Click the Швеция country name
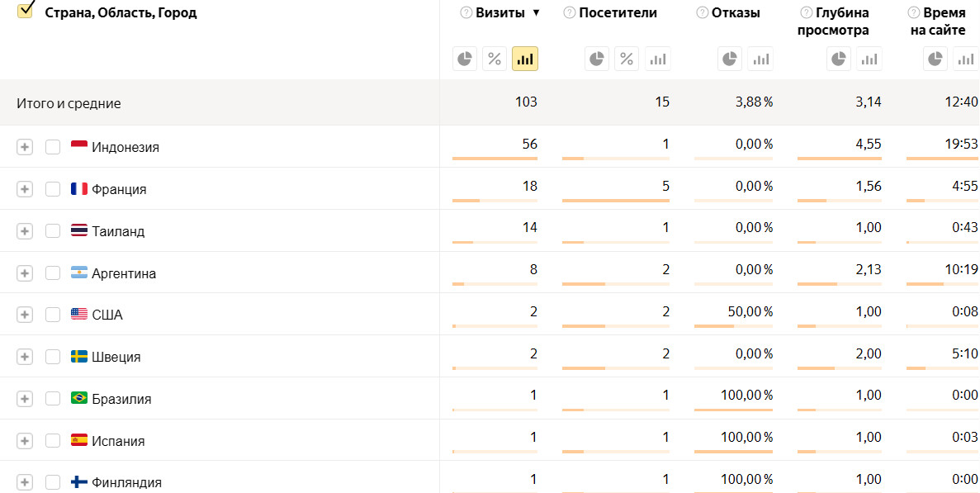Screen dimensions: 980x493 tap(116, 357)
